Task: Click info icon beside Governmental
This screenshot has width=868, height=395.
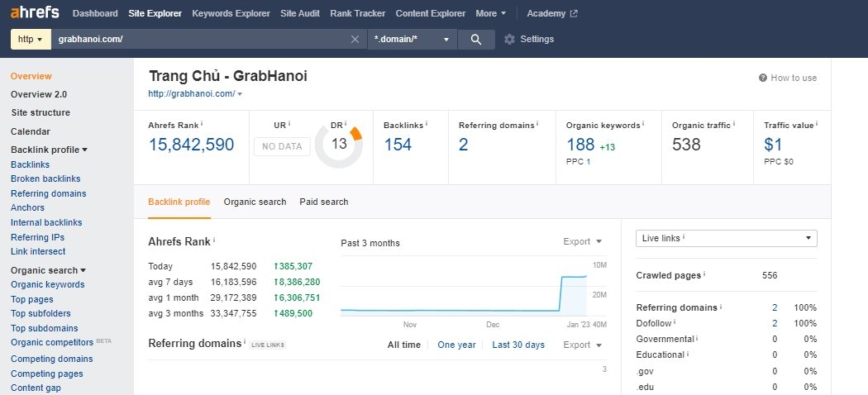Action: coord(697,337)
